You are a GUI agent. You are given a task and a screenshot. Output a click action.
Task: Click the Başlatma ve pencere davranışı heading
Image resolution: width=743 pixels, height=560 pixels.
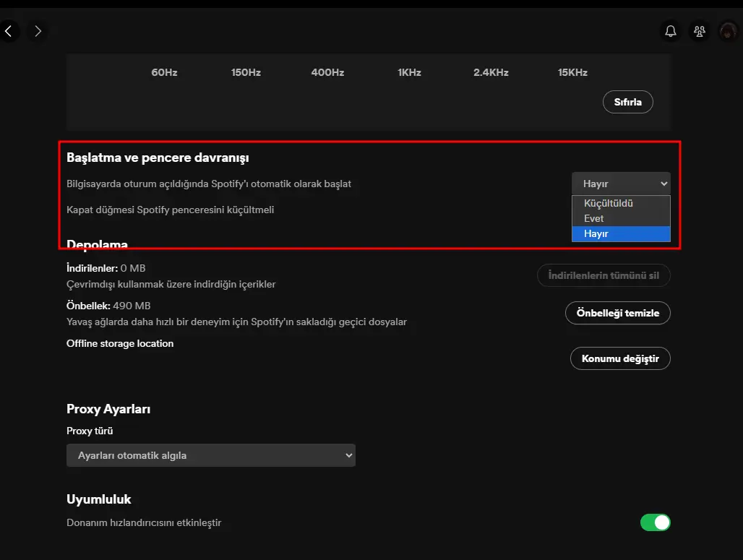click(x=158, y=158)
